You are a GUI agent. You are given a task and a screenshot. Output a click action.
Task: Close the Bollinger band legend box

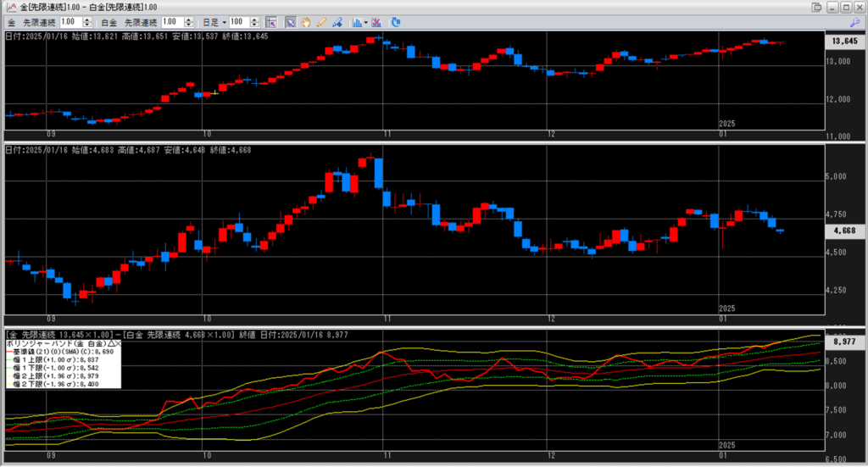tap(118, 343)
